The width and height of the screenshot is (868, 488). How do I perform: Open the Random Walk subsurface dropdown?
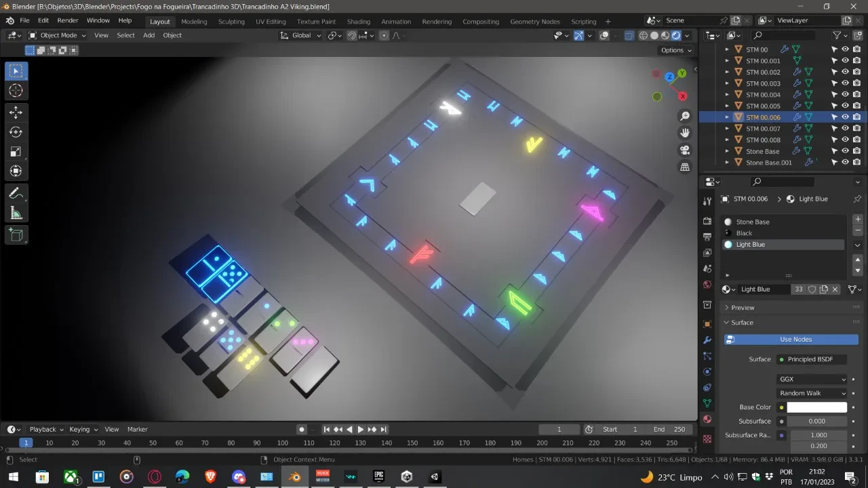coord(812,393)
